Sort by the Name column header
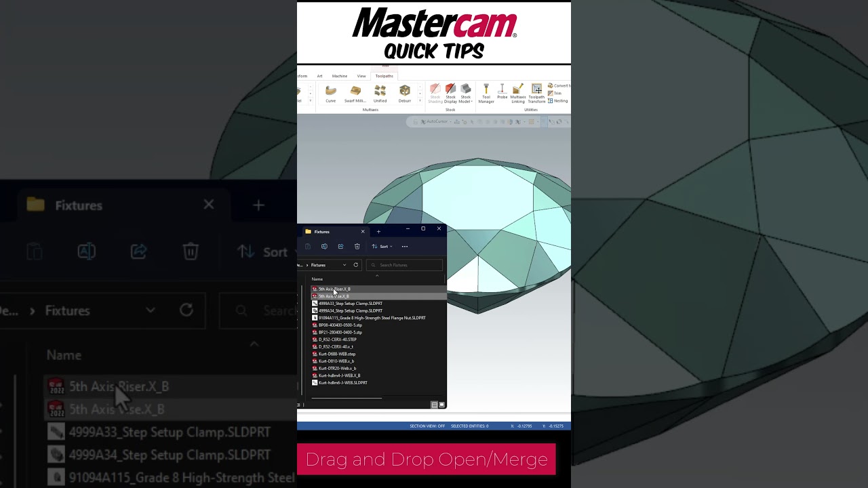Screen dimensions: 868x488 317,279
